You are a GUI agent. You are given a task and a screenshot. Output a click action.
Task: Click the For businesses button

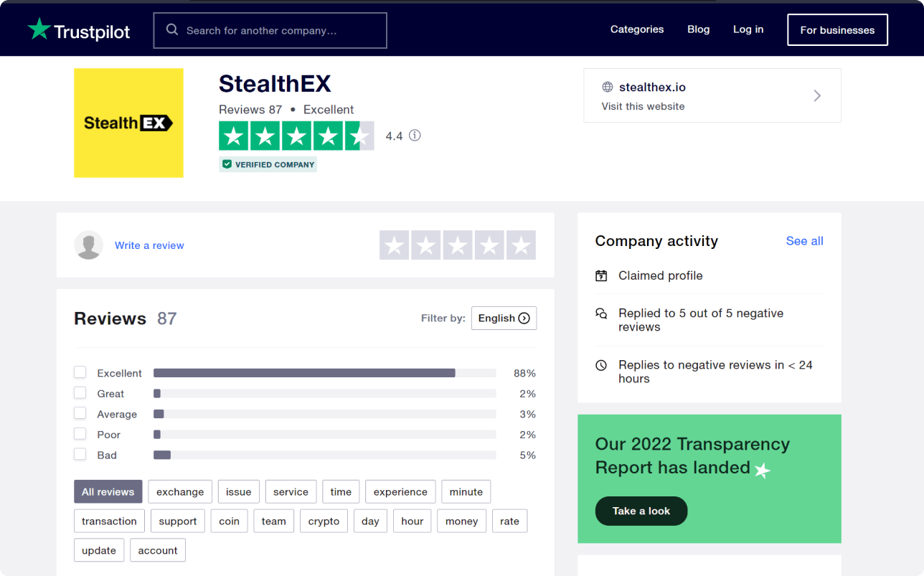tap(837, 30)
